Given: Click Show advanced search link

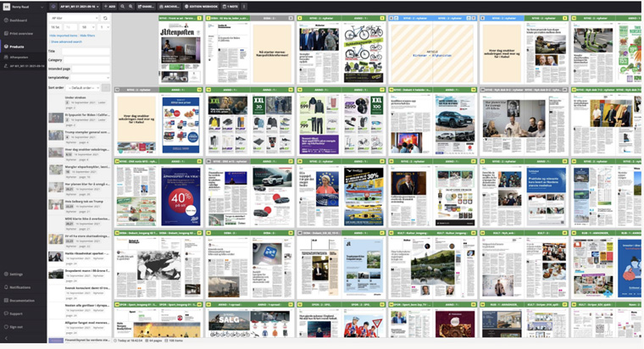Looking at the screenshot, I should (x=66, y=42).
